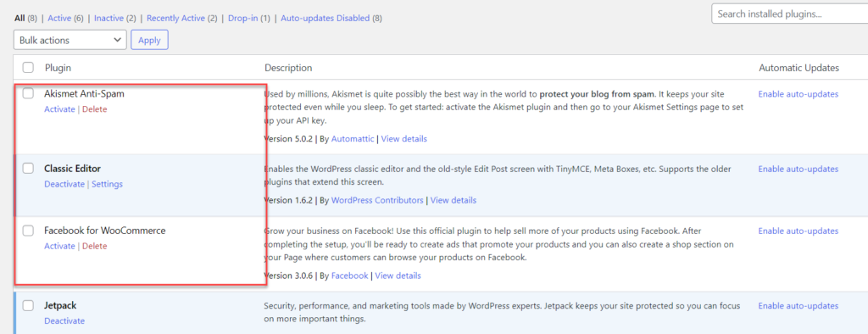The height and width of the screenshot is (334, 868).
Task: Filter by Recently Active (2)
Action: pos(182,19)
